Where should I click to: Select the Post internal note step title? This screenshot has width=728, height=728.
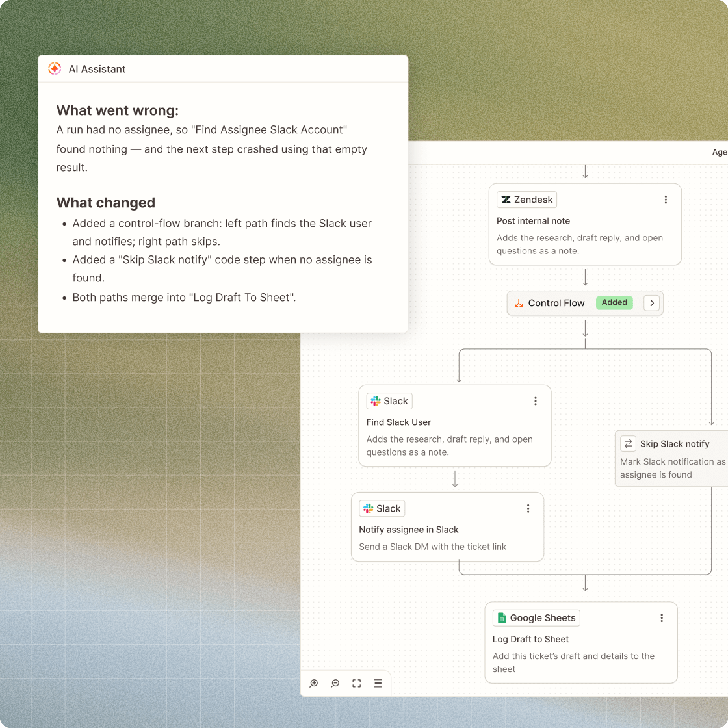point(533,221)
